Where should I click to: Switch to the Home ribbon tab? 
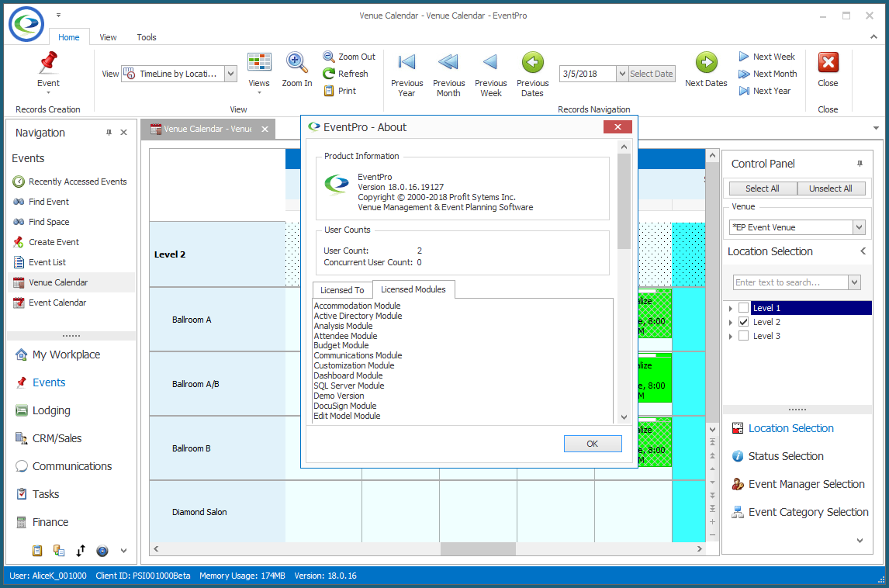click(68, 37)
